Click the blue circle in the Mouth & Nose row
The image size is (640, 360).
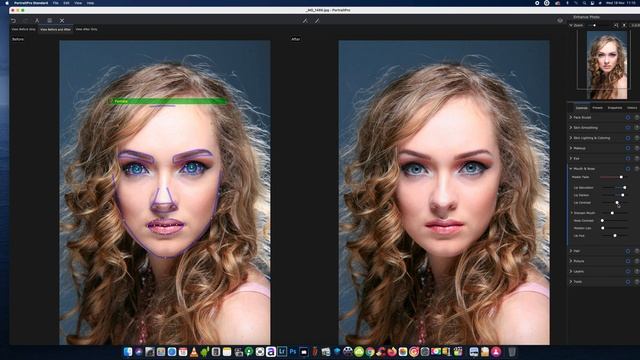pyautogui.click(x=628, y=168)
